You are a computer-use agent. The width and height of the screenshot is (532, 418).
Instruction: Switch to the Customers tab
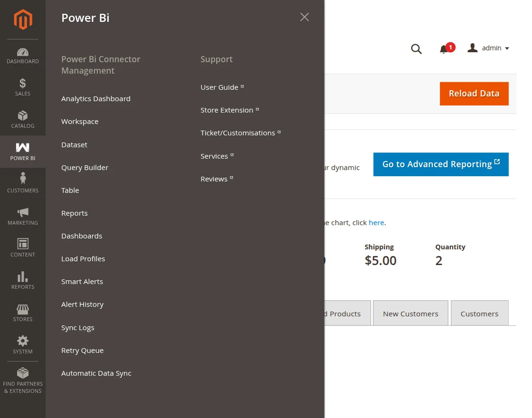[x=479, y=313]
